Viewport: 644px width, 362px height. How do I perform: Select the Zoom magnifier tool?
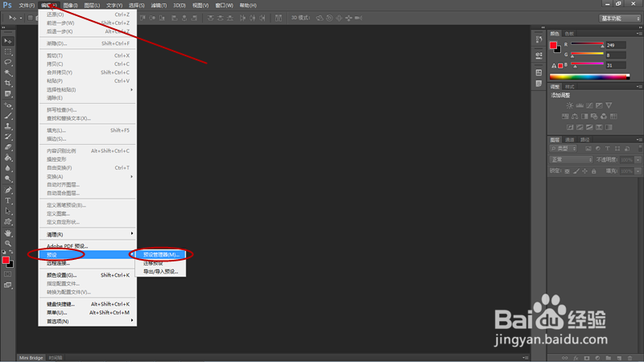point(8,244)
